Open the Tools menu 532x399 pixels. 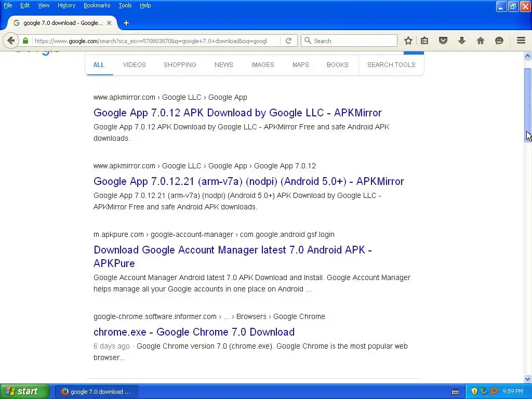(125, 5)
